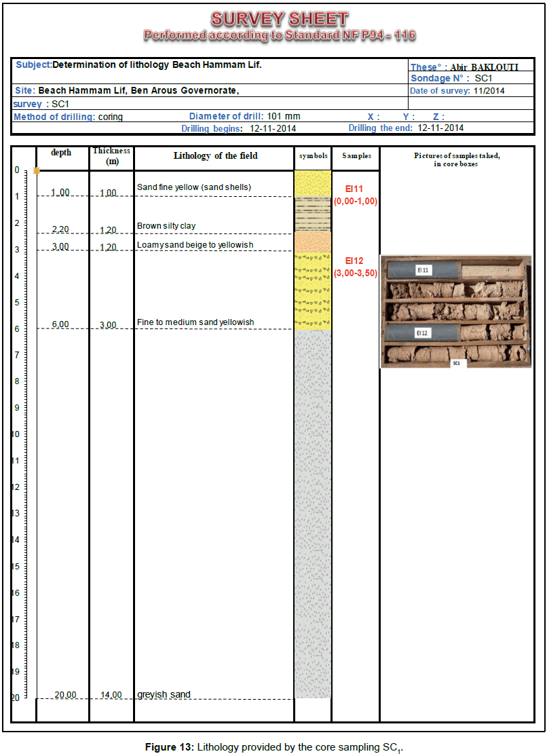The image size is (547, 756).
Task: Select the orange loamy sand symbol block
Action: [x=312, y=242]
